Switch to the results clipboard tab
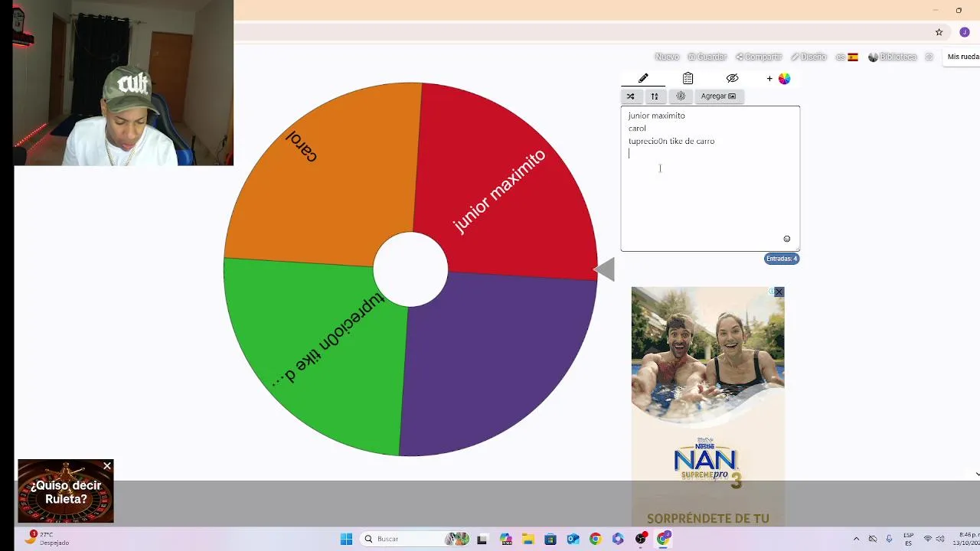 688,78
